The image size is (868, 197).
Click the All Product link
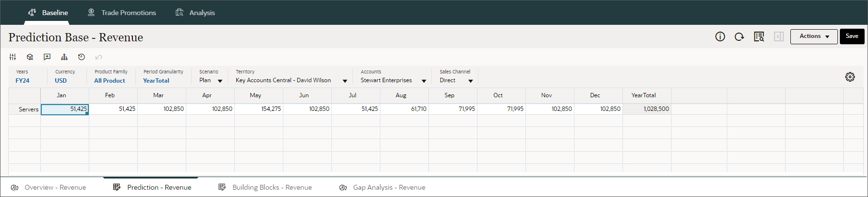pyautogui.click(x=110, y=81)
